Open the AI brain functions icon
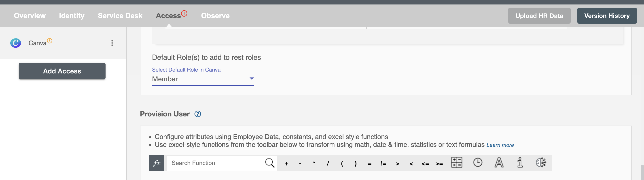Screen dimensions: 644x180 [x=541, y=163]
